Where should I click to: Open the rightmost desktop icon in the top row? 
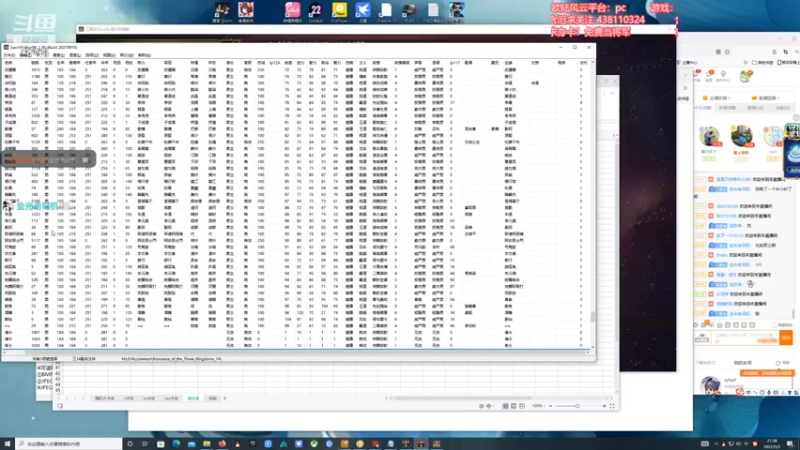pos(457,12)
